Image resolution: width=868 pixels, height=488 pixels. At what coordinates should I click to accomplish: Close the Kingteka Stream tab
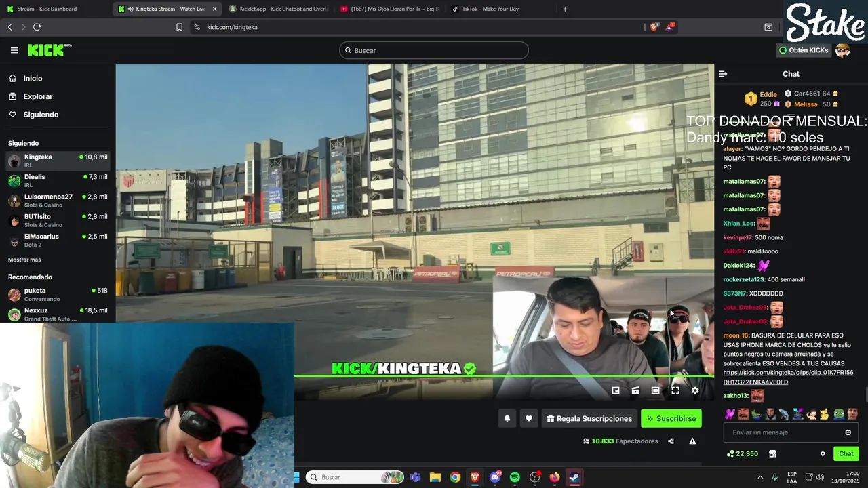[214, 9]
